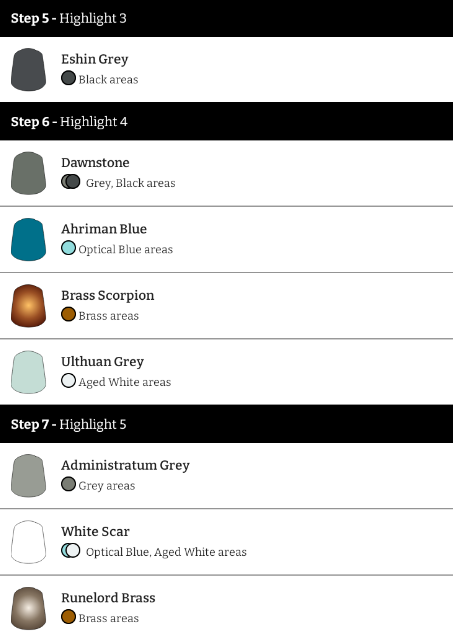Click grey swatch under Administratum Grey
The height and width of the screenshot is (640, 453).
pyautogui.click(x=68, y=484)
